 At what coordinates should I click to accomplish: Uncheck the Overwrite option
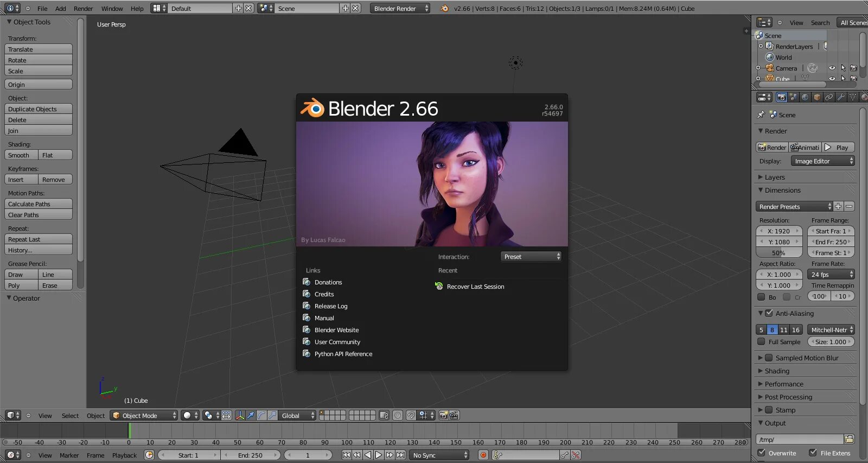tap(762, 453)
